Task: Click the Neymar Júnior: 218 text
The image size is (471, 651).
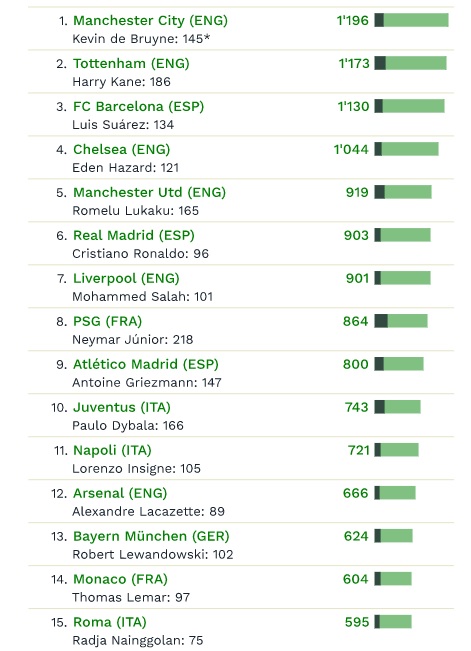Action: [x=132, y=340]
